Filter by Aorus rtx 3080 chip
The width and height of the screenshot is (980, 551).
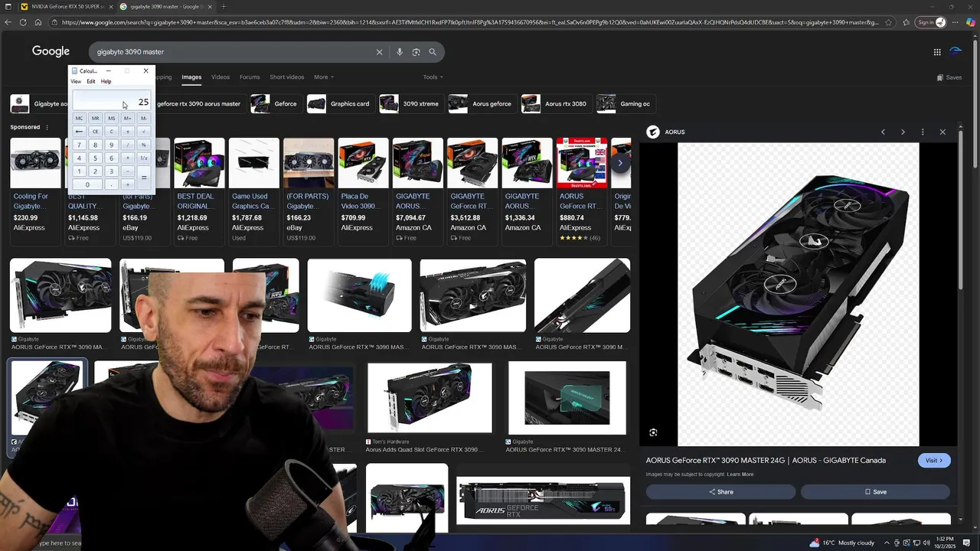554,104
